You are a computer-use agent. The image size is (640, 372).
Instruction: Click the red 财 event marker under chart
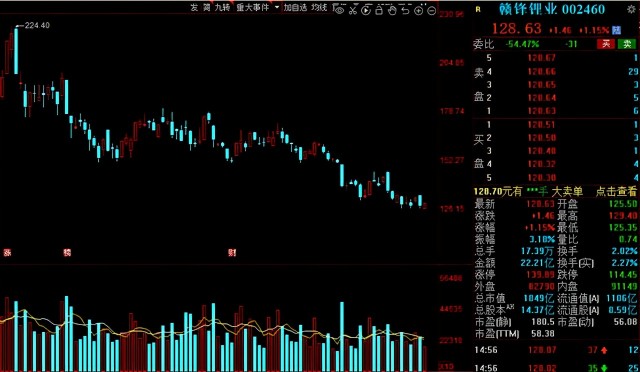click(x=232, y=252)
